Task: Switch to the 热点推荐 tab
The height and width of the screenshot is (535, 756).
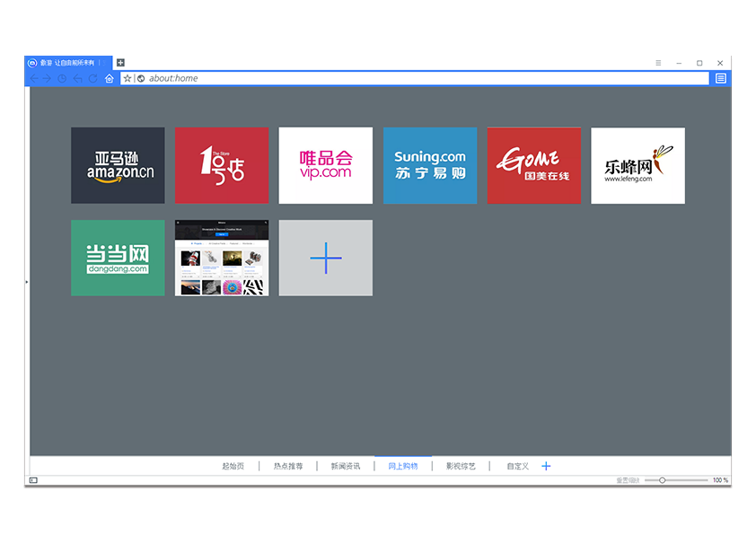Action: tap(288, 466)
